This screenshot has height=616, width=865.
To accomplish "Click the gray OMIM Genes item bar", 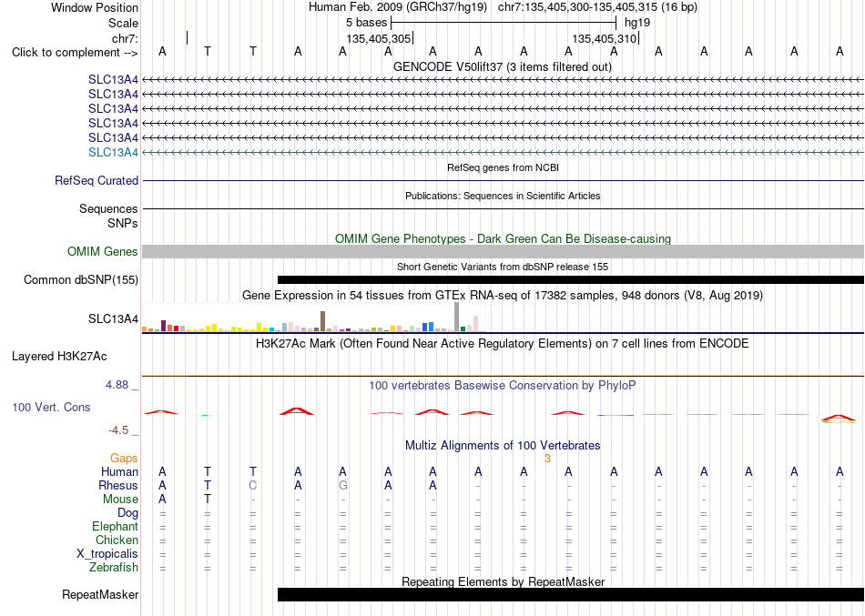I will (503, 251).
